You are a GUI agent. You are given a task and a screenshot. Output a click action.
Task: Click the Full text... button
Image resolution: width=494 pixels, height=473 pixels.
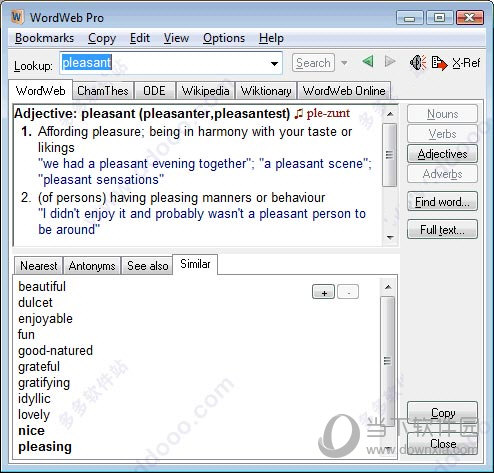[442, 229]
